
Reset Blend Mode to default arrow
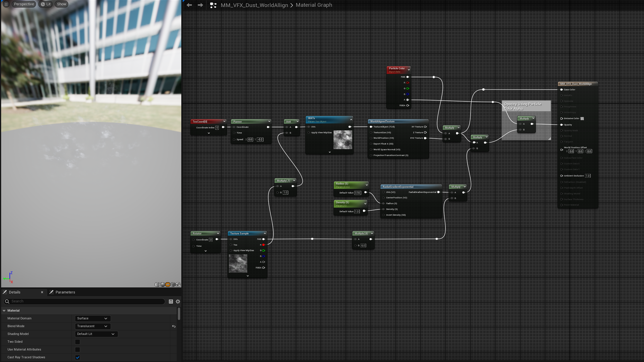click(x=174, y=326)
